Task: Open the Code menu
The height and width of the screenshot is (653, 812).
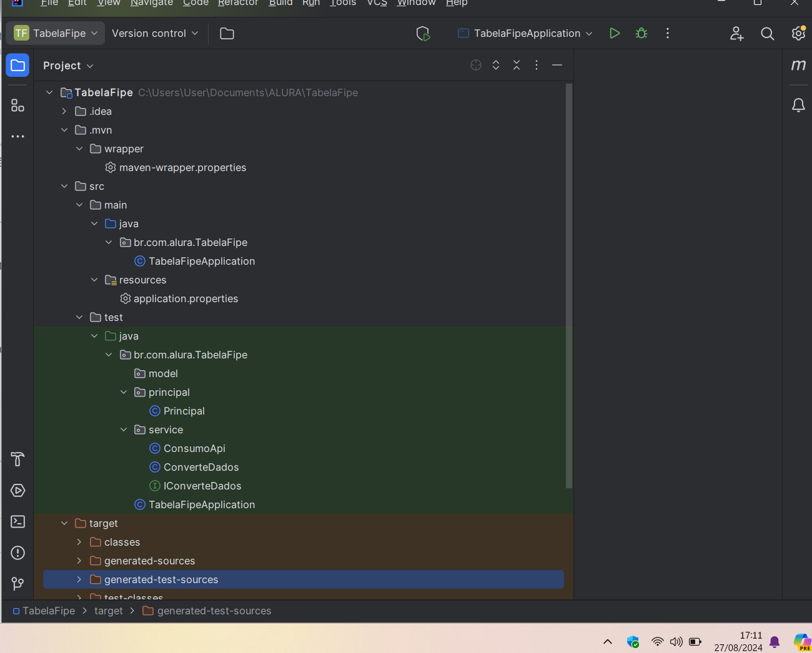Action: [x=196, y=3]
